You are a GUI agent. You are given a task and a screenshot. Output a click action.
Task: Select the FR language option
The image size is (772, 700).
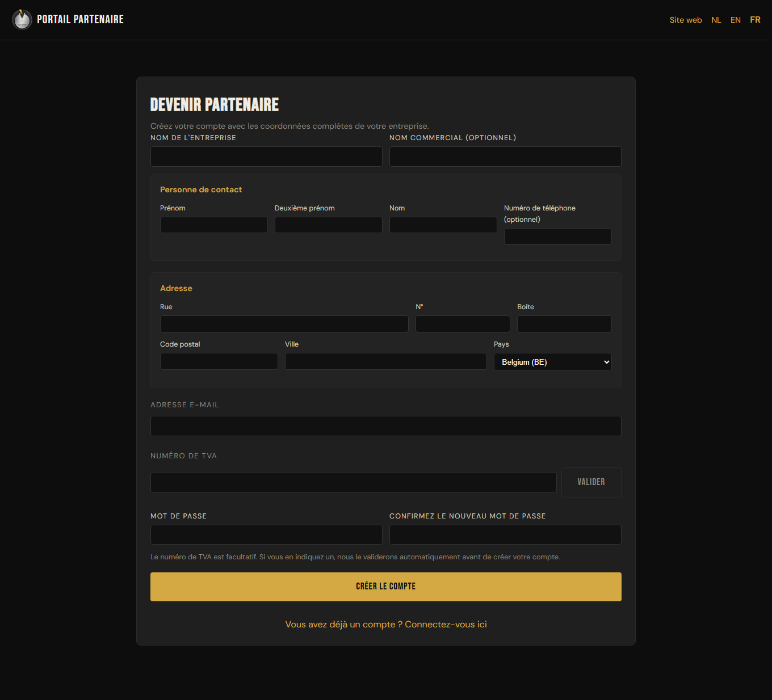(755, 20)
